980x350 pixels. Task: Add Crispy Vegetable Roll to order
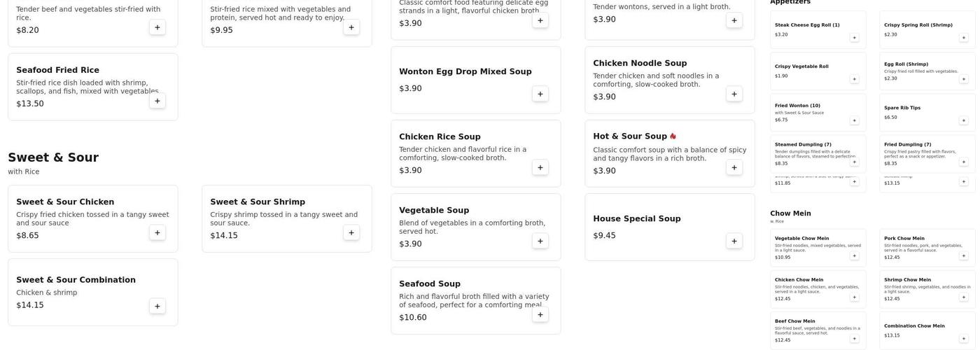pyautogui.click(x=854, y=79)
